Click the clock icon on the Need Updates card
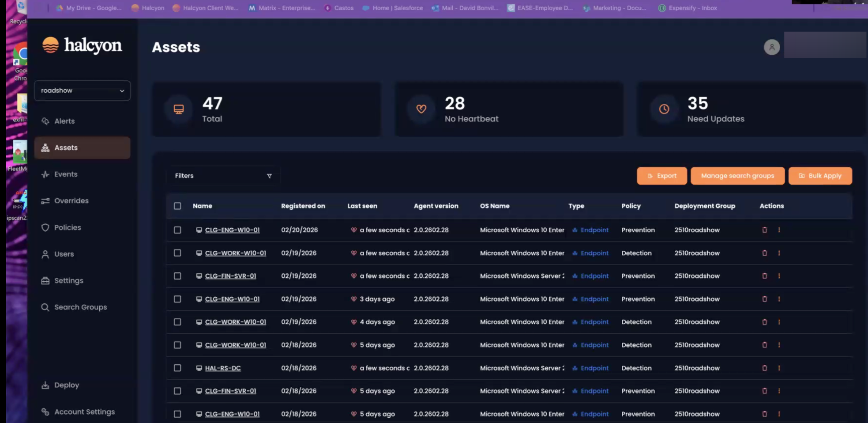868x423 pixels. pyautogui.click(x=664, y=109)
